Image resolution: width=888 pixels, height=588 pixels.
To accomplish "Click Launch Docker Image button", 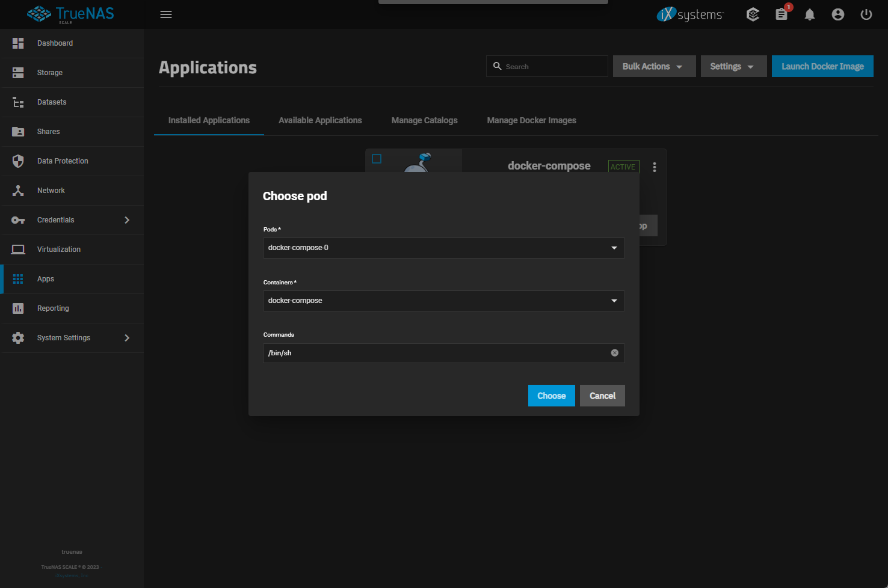I will (822, 66).
